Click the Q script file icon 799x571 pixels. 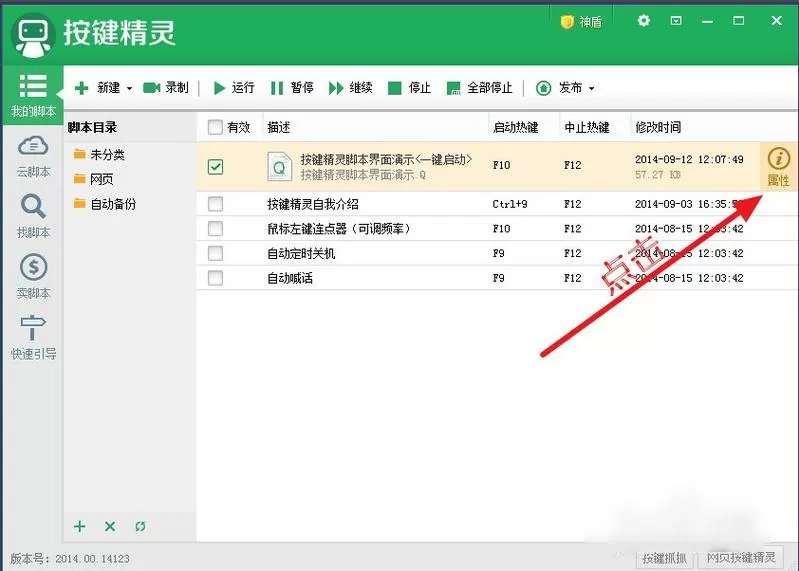pyautogui.click(x=279, y=167)
